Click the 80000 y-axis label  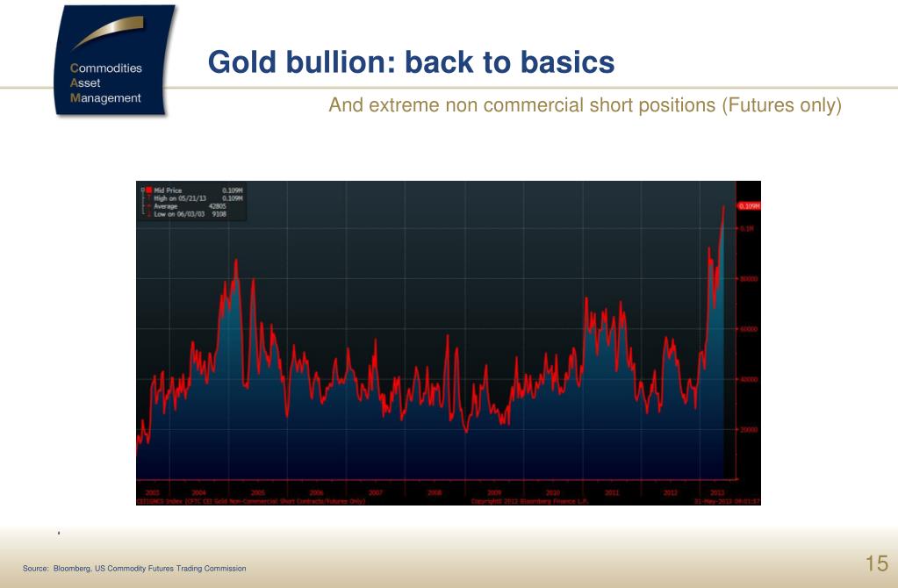click(x=749, y=279)
